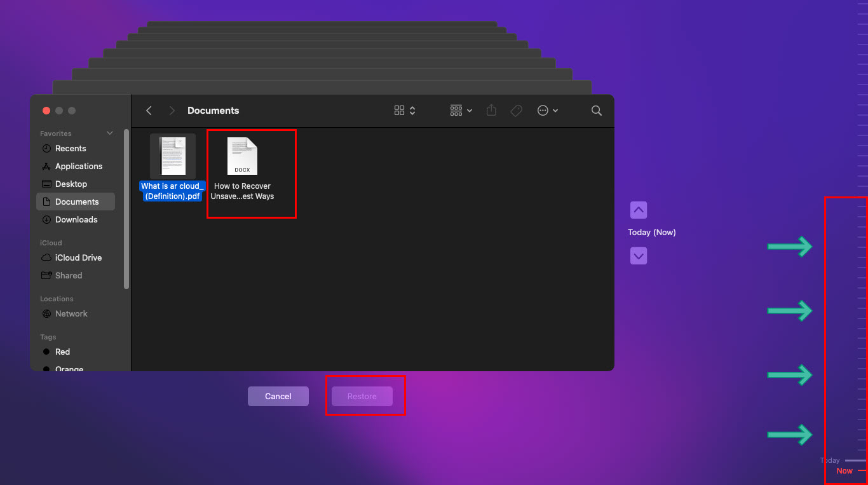Click the Finder back navigation arrow

[149, 111]
